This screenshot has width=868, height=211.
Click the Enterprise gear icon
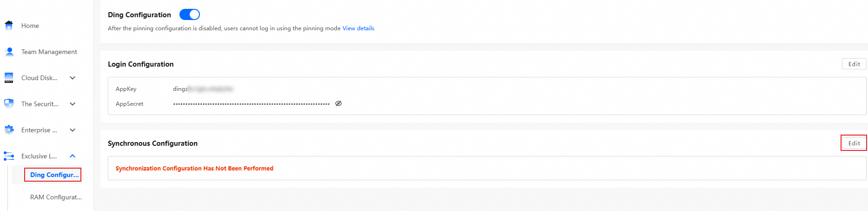[x=9, y=130]
